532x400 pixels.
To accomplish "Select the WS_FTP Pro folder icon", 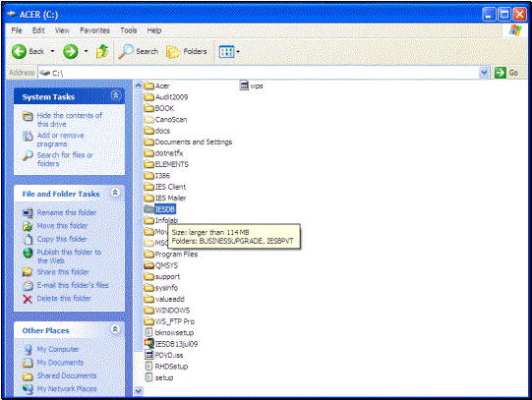I will [148, 321].
